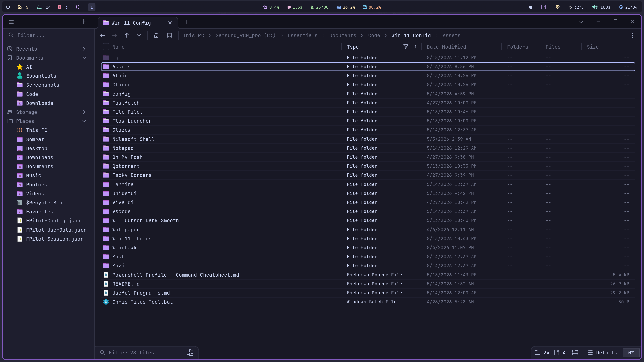This screenshot has height=362, width=644.
Task: Collapse the Bookmarks section
Action: [84, 58]
